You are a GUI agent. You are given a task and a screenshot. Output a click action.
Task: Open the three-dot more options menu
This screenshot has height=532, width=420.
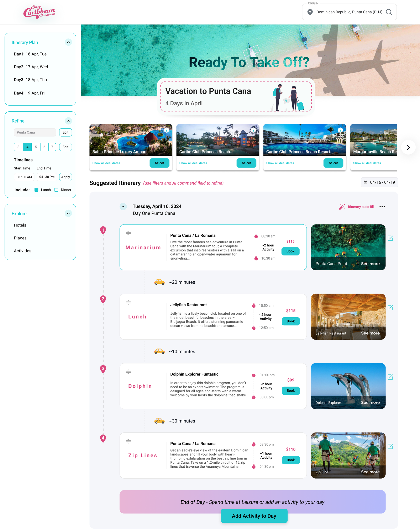pyautogui.click(x=382, y=207)
